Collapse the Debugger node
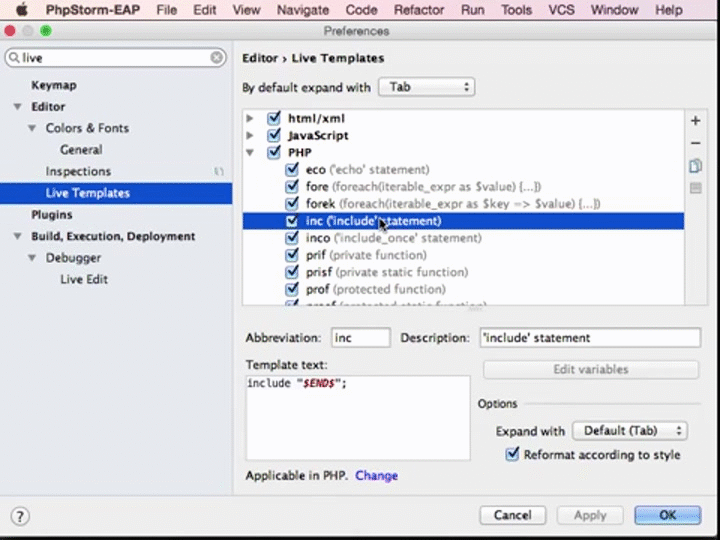Image resolution: width=720 pixels, height=540 pixels. tap(32, 258)
